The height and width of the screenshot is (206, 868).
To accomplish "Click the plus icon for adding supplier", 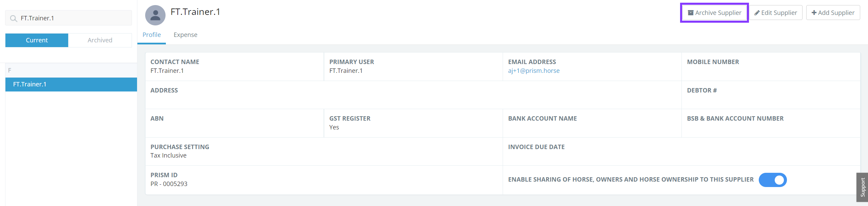I will [814, 13].
